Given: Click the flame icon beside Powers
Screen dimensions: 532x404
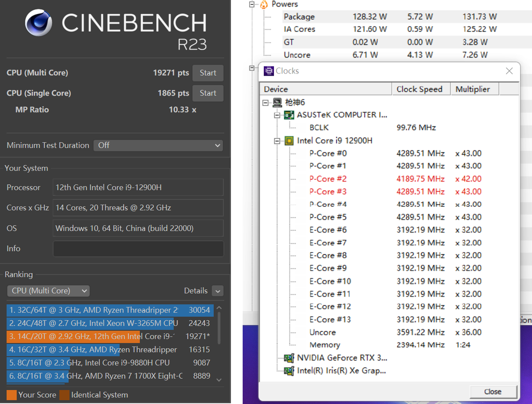Looking at the screenshot, I should (x=264, y=4).
